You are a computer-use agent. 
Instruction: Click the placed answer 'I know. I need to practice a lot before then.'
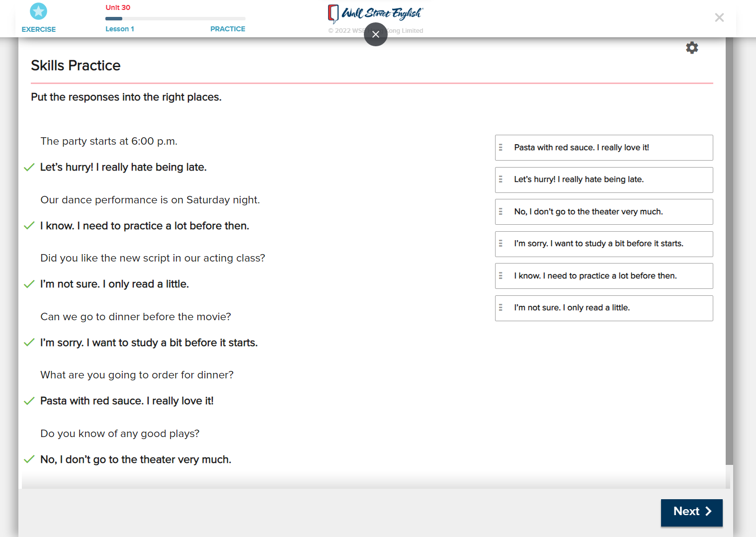click(x=145, y=226)
